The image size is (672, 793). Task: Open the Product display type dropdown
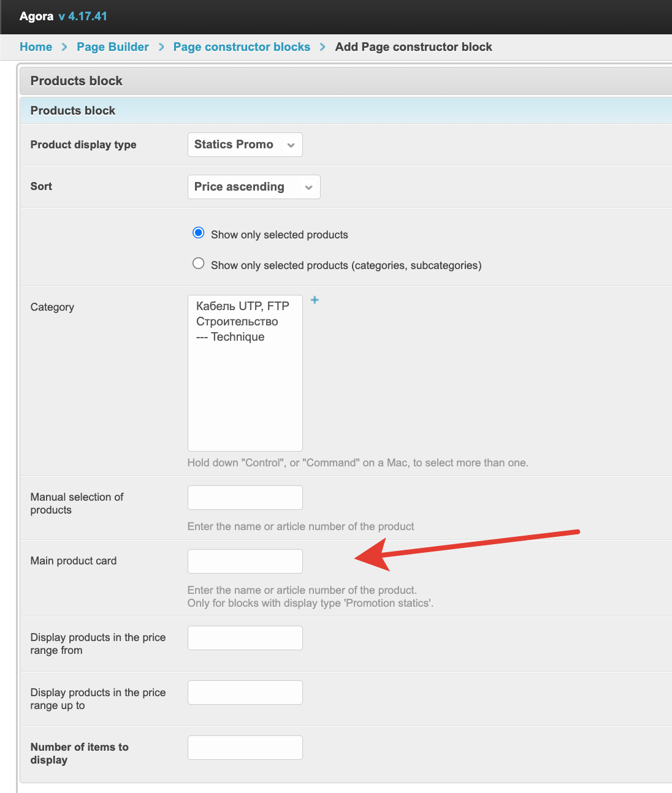245,145
